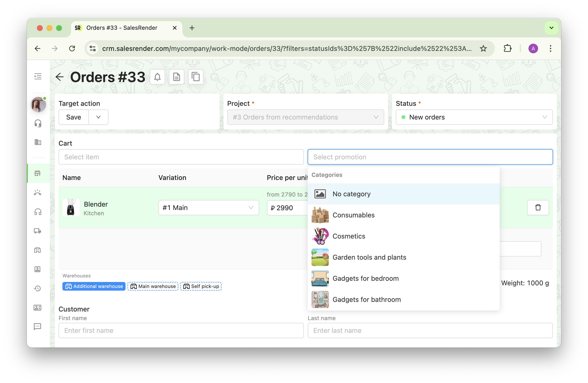The height and width of the screenshot is (383, 588).
Task: Click the bell notification icon
Action: (x=157, y=77)
